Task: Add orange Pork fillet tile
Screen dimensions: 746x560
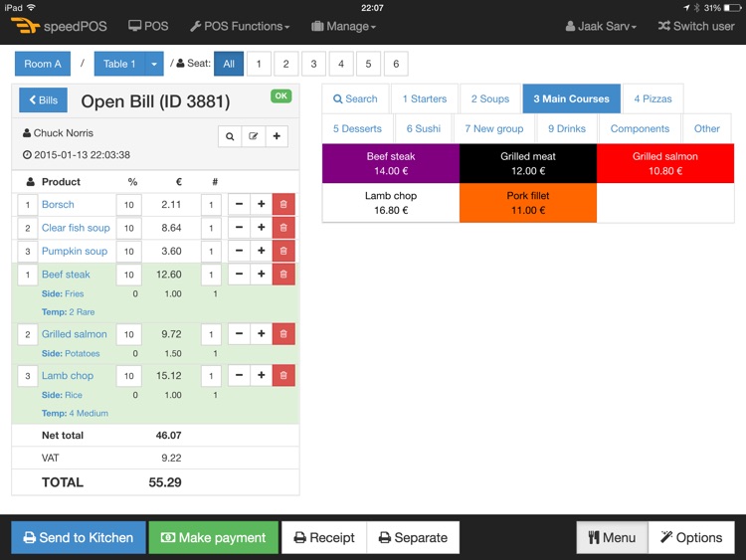Action: (x=528, y=203)
